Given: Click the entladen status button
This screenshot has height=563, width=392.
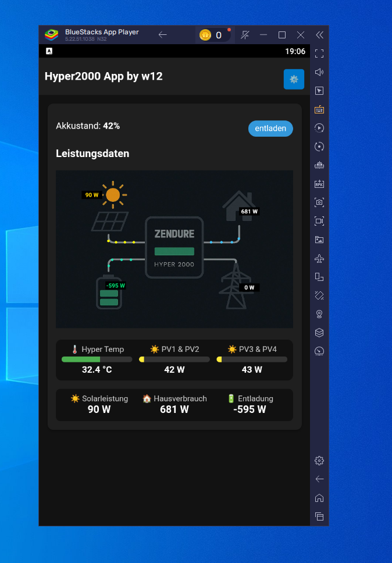Looking at the screenshot, I should (x=270, y=128).
